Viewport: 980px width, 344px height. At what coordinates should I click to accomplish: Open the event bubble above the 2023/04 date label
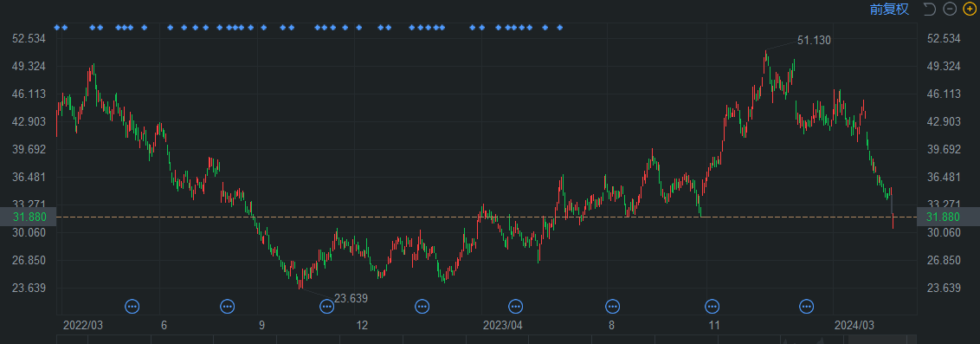coord(515,307)
